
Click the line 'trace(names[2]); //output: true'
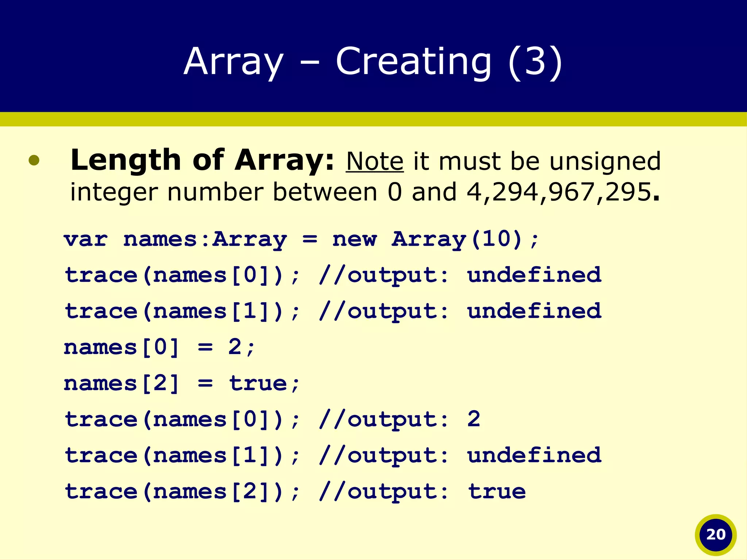pos(295,492)
